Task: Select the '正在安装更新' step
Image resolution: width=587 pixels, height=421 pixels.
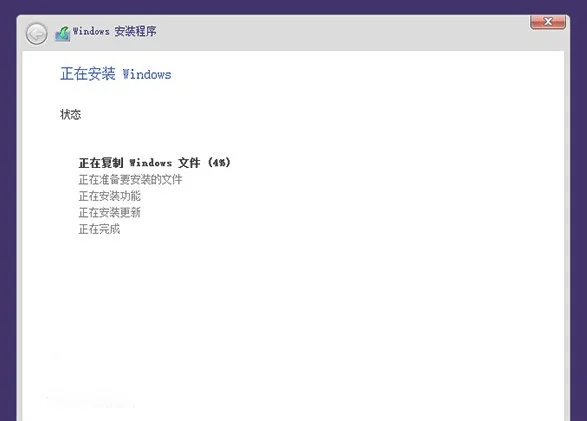Action: pos(109,212)
